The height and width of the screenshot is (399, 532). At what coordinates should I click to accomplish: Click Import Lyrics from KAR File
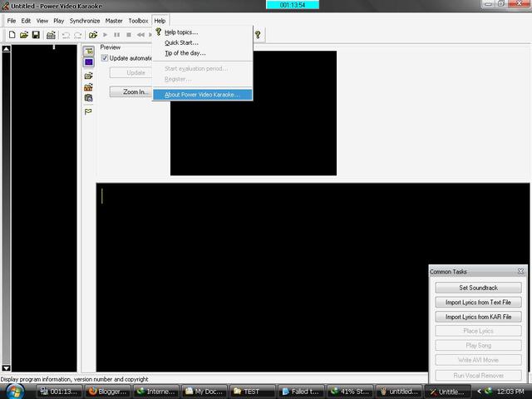click(x=479, y=317)
